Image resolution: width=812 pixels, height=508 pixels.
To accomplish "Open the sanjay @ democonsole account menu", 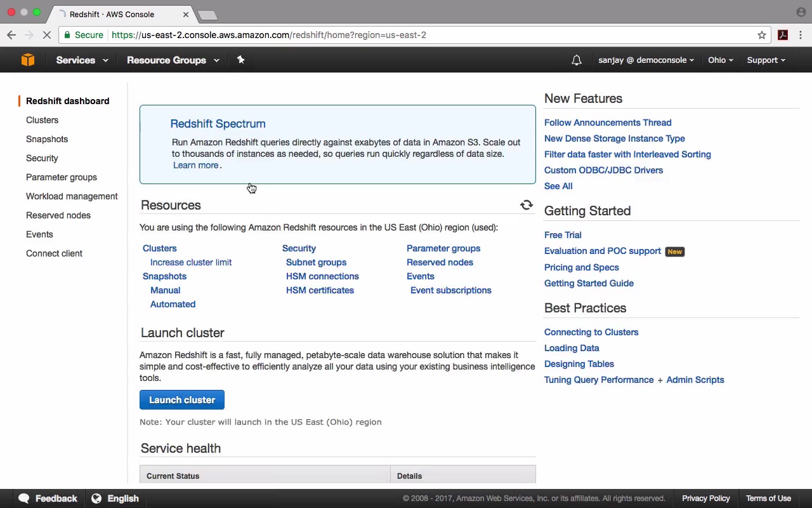I will (x=646, y=60).
